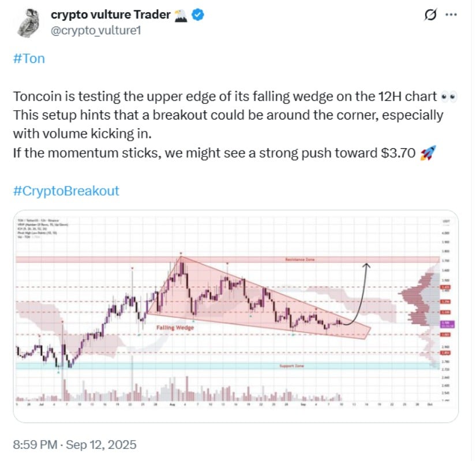Click the Support Zone band label

click(291, 366)
